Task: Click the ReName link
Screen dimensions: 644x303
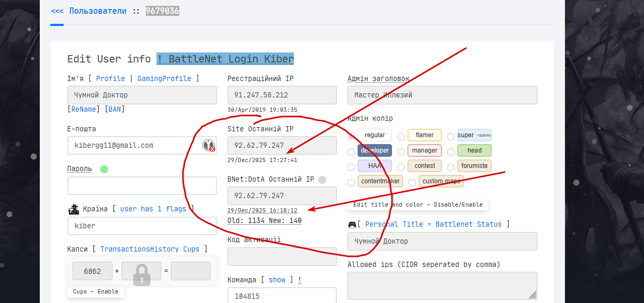Action: click(x=83, y=109)
